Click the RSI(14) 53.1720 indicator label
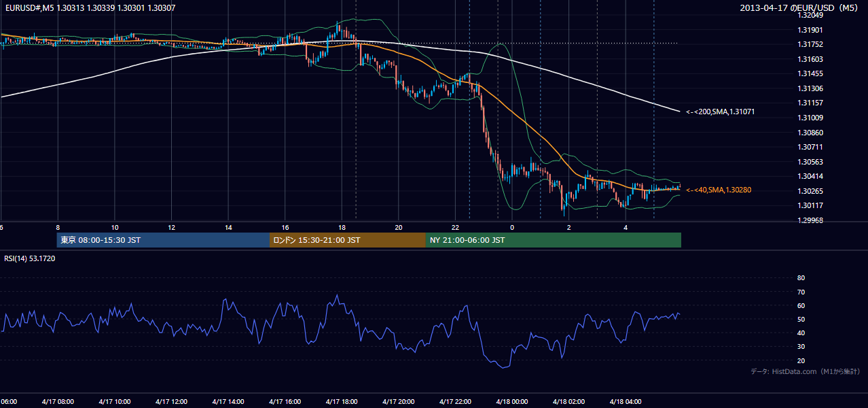868x408 pixels. point(30,258)
